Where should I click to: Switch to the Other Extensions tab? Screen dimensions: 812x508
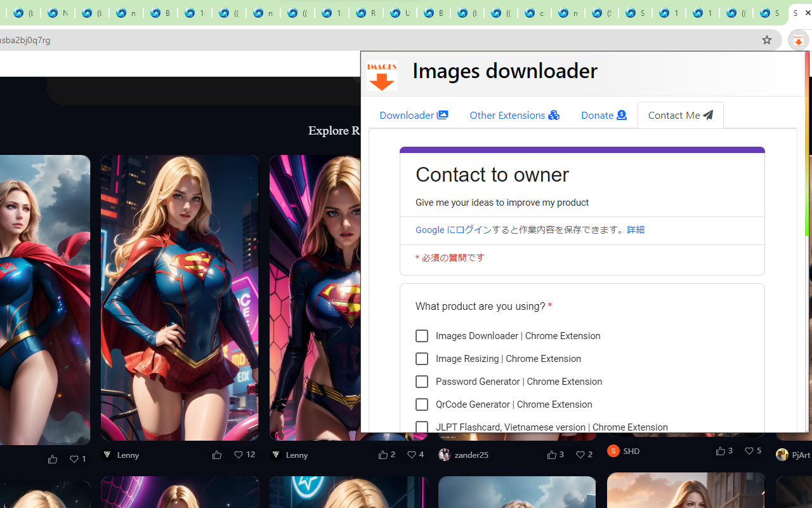[x=514, y=115]
